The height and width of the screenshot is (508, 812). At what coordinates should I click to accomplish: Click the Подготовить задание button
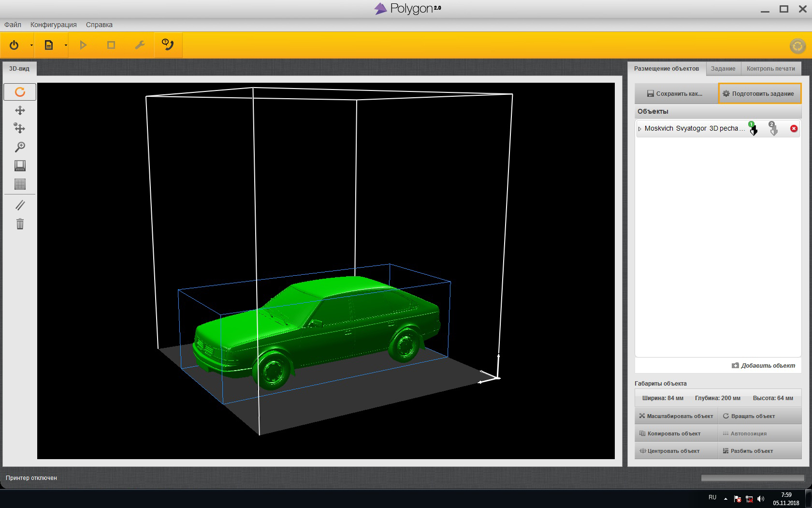coord(759,93)
